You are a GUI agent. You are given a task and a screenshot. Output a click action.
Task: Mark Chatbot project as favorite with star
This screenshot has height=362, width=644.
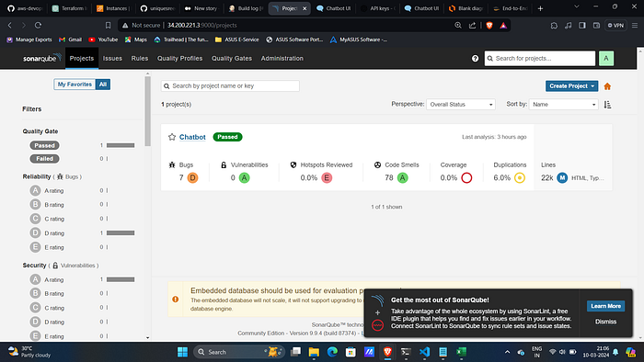coord(172,137)
